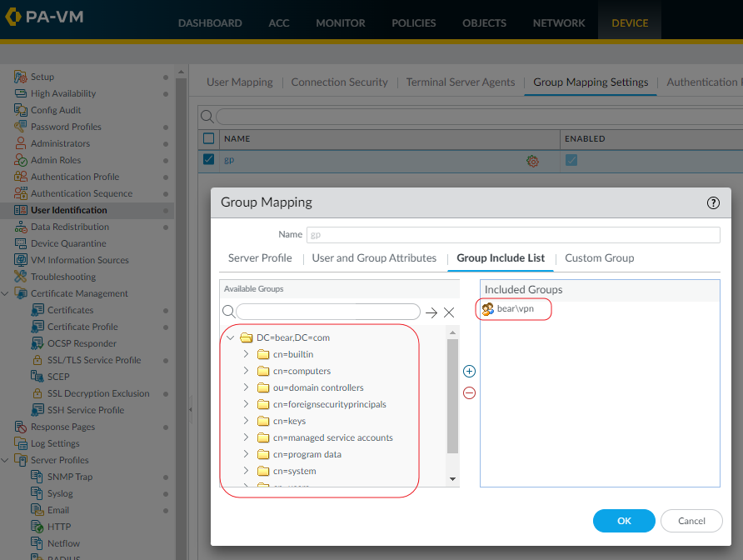Click the help question mark icon in Group Mapping dialog

click(713, 202)
